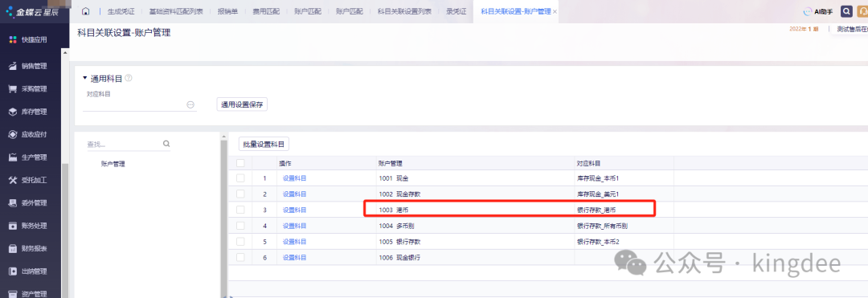Open 采购管理 shopping cart icon
The width and height of the screenshot is (868, 298).
tap(13, 89)
